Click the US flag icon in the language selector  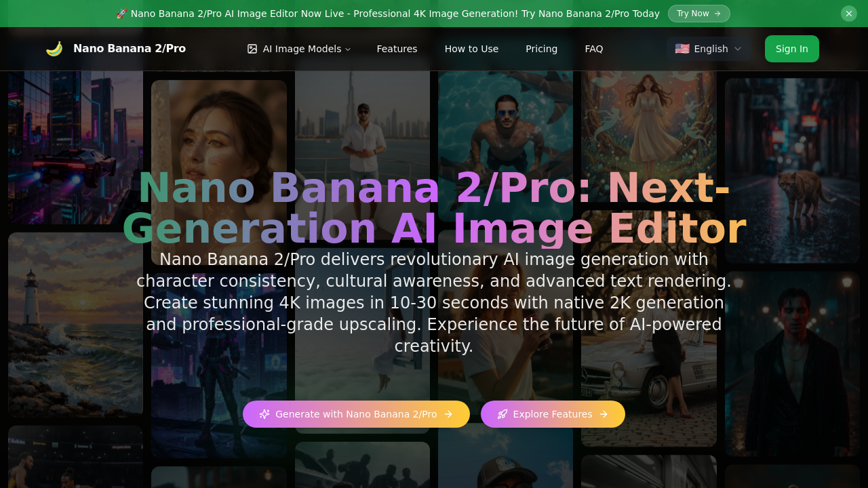pos(682,48)
